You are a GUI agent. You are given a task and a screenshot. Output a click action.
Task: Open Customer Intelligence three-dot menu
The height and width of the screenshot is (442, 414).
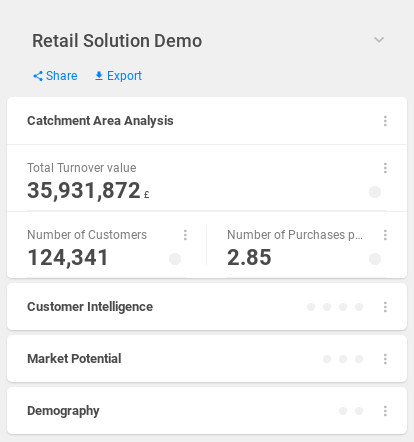click(385, 307)
